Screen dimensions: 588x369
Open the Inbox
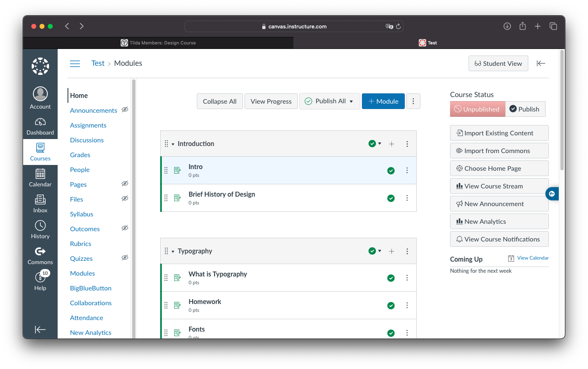click(40, 204)
